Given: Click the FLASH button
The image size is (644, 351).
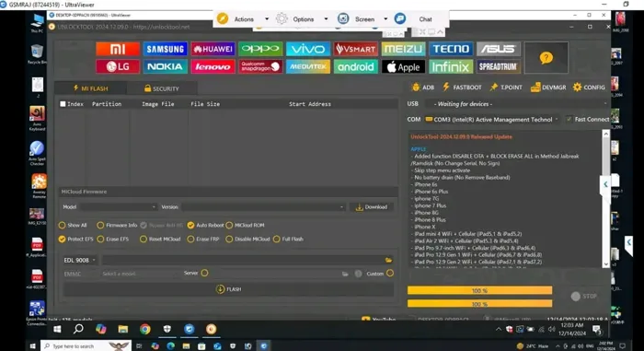Looking at the screenshot, I should tap(229, 289).
